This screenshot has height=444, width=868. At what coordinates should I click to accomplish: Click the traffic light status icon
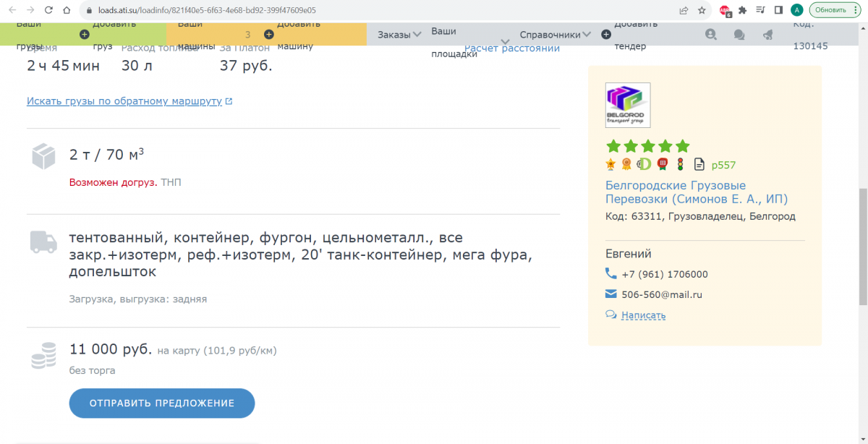(680, 164)
